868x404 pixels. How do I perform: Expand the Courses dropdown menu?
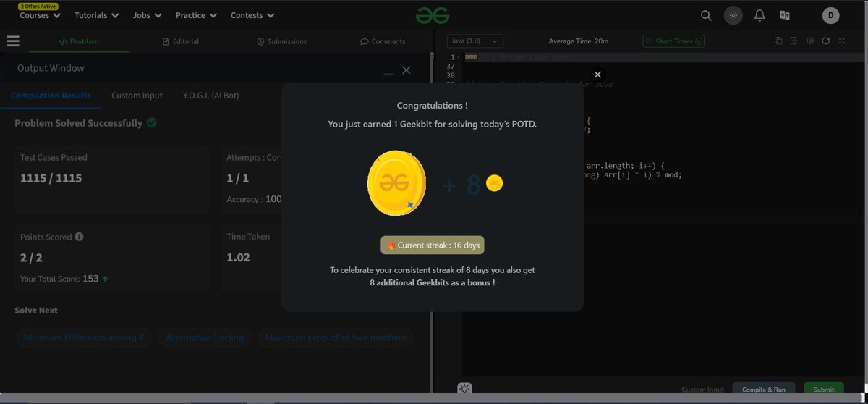(41, 15)
